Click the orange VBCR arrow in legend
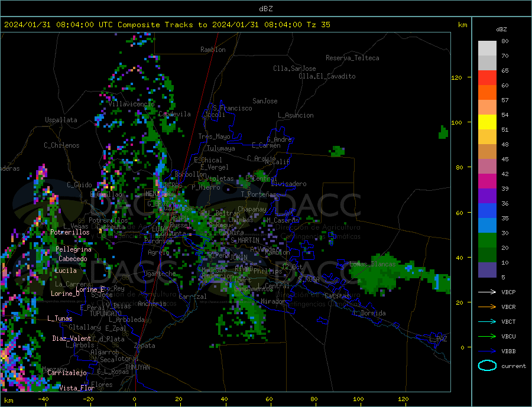 click(x=487, y=307)
